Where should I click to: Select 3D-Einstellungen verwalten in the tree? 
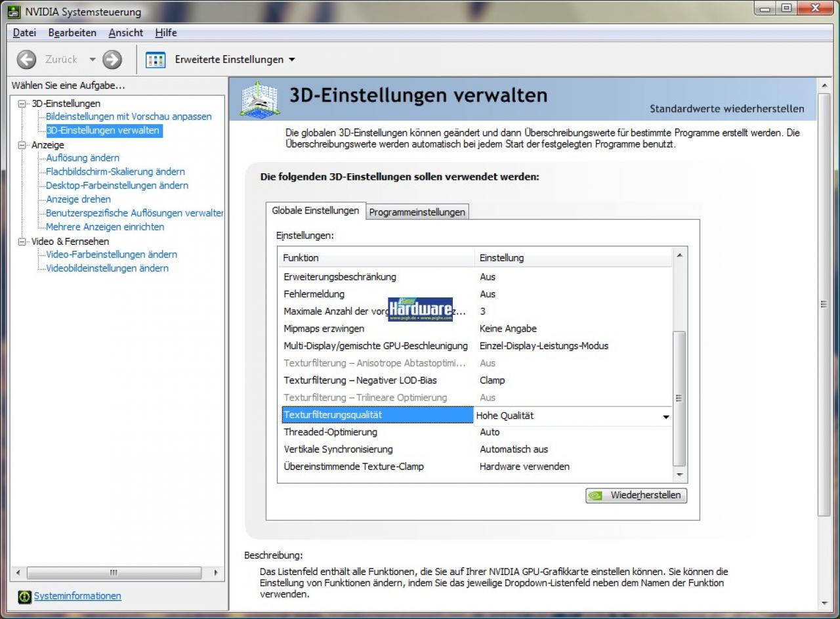pos(103,131)
